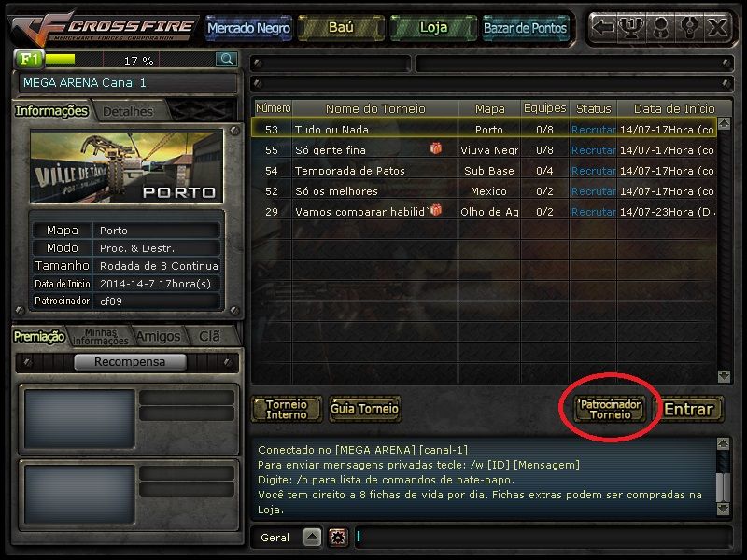Screen dimensions: 747x560
Task: Switch to the Detalhes tab
Action: pyautogui.click(x=128, y=111)
